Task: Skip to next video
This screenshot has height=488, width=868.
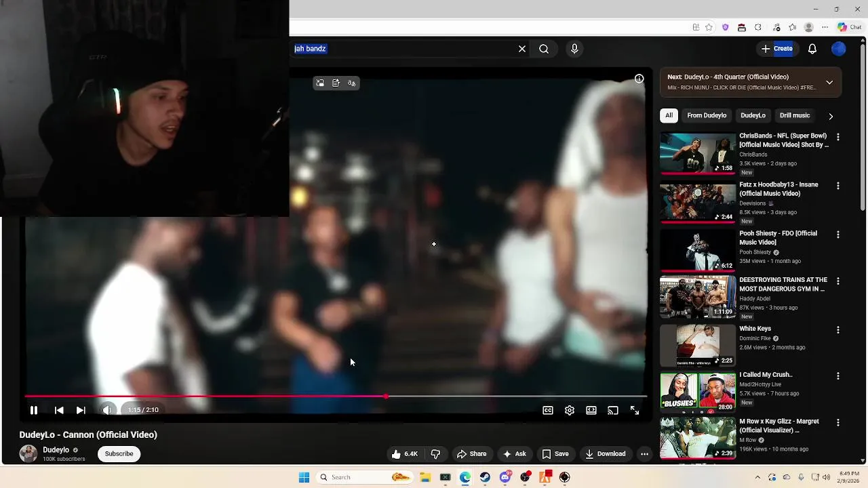Action: (81, 410)
